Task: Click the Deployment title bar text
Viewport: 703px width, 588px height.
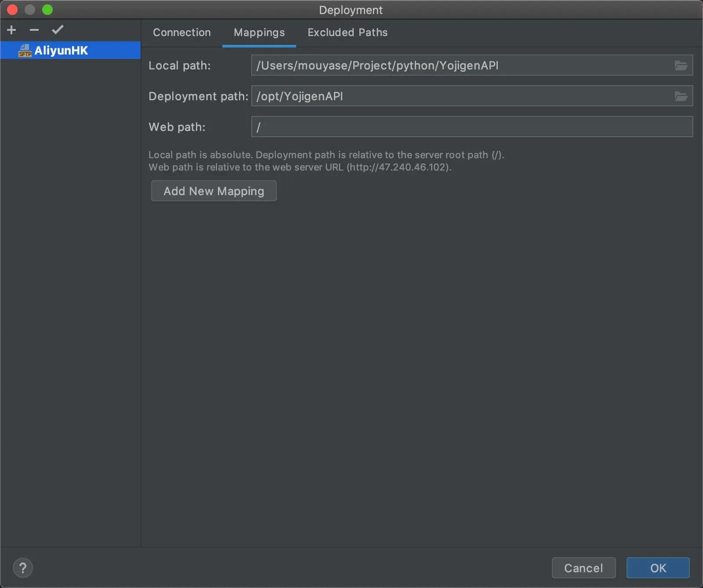Action: (x=351, y=10)
